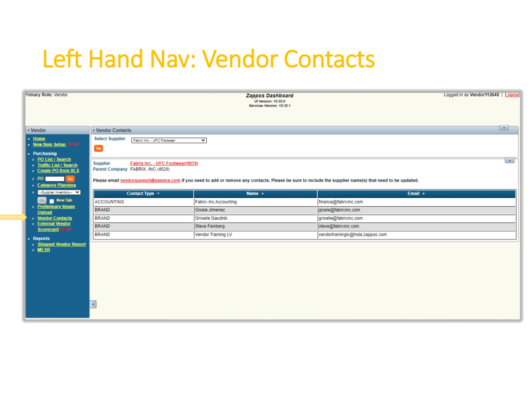532x399 pixels.
Task: Click the orange Go button next to PO field
Action: click(x=70, y=179)
